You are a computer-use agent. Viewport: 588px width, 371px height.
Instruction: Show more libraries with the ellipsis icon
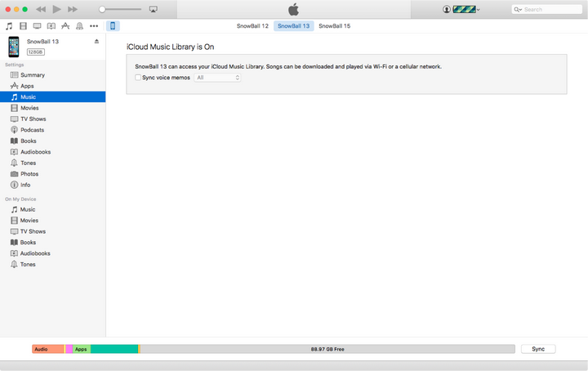click(x=94, y=26)
